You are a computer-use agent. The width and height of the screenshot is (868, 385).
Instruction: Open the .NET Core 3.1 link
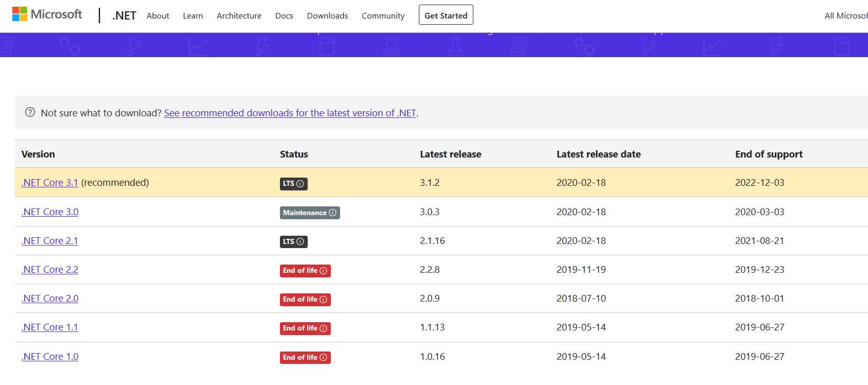[50, 182]
